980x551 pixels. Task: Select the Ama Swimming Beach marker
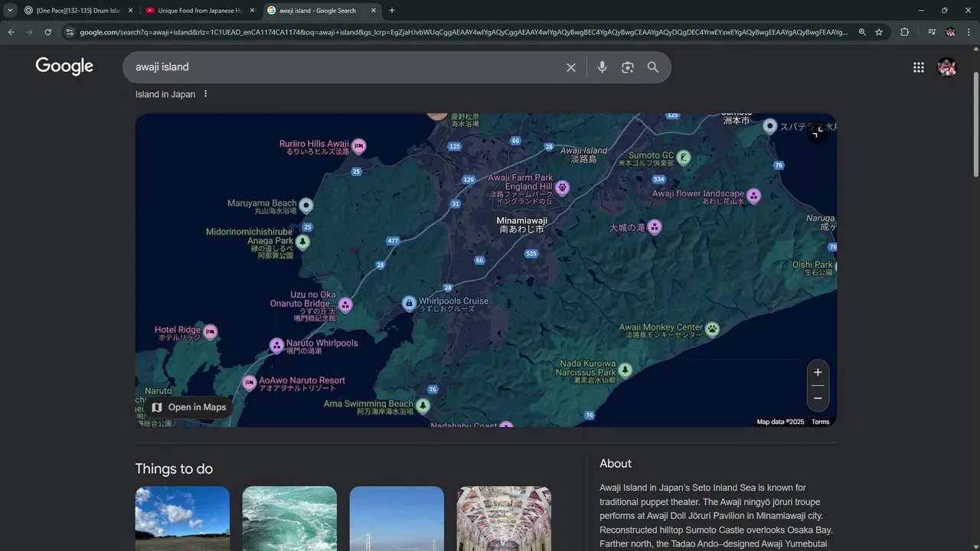(x=423, y=406)
